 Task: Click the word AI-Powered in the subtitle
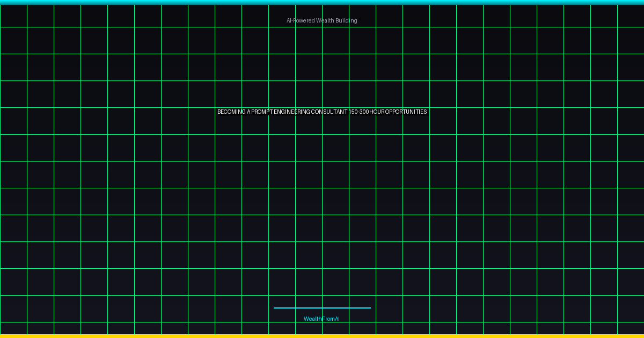click(300, 21)
